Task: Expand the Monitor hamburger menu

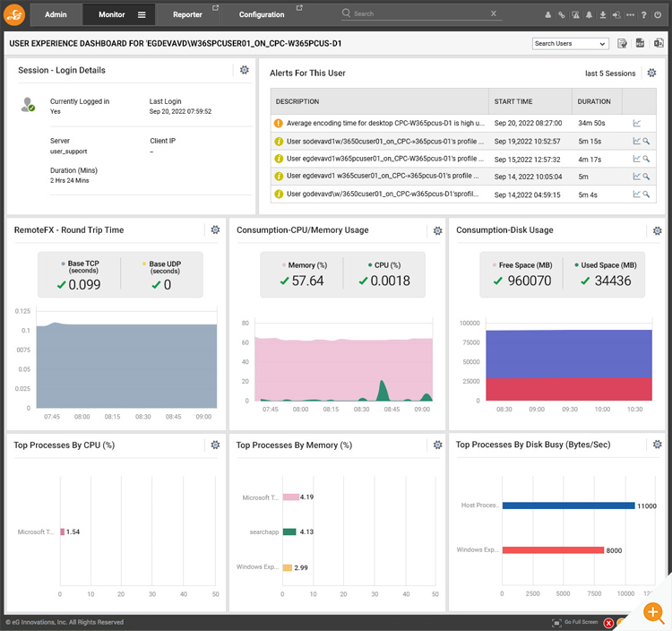Action: tap(142, 15)
